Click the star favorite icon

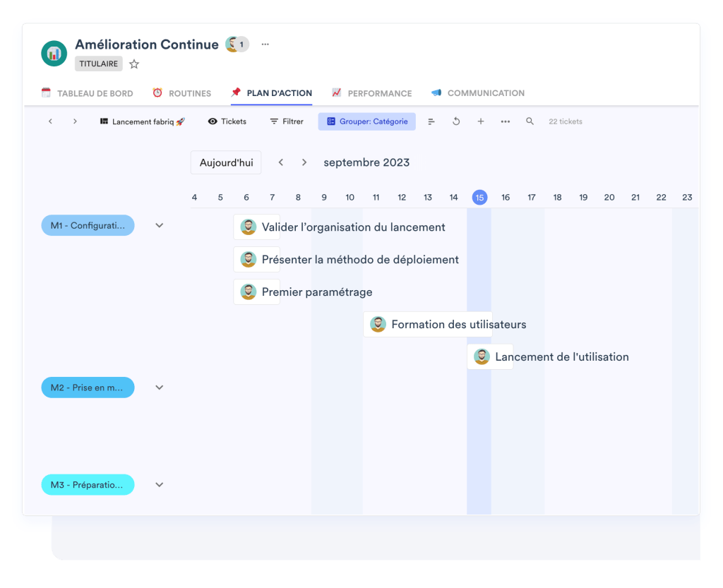point(134,64)
